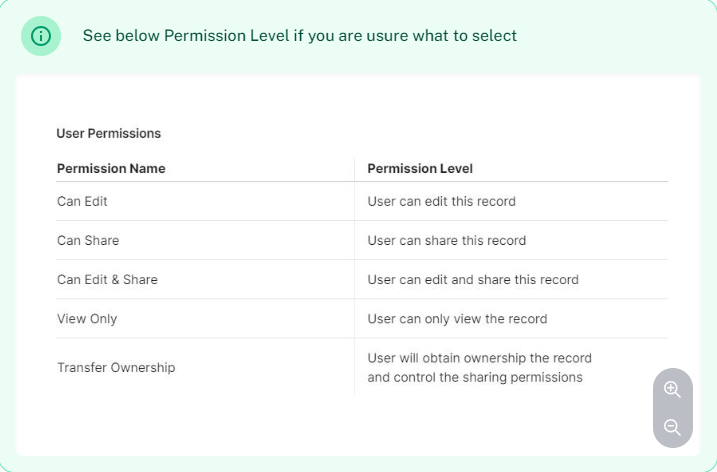Click the green info circle icon
This screenshot has height=472, width=717.
pyautogui.click(x=41, y=36)
